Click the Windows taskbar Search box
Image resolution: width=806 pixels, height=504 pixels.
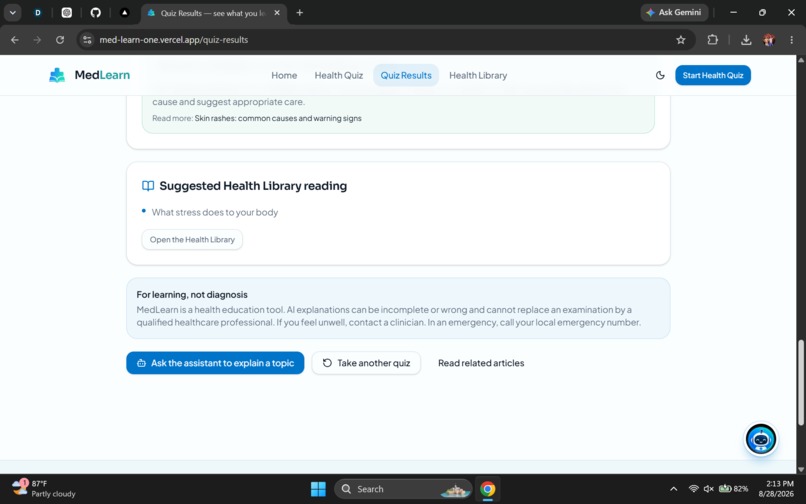tap(403, 489)
